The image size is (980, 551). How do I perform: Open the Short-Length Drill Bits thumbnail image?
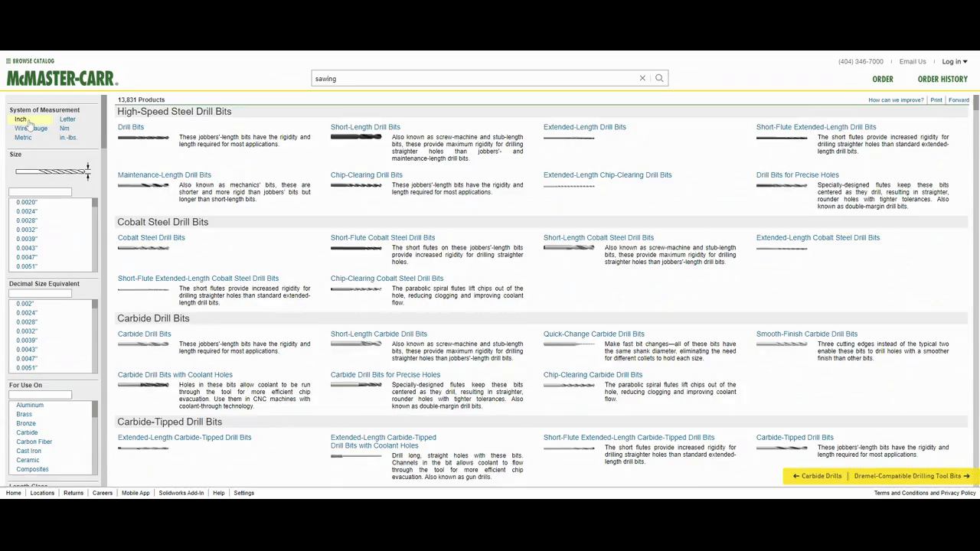click(356, 137)
